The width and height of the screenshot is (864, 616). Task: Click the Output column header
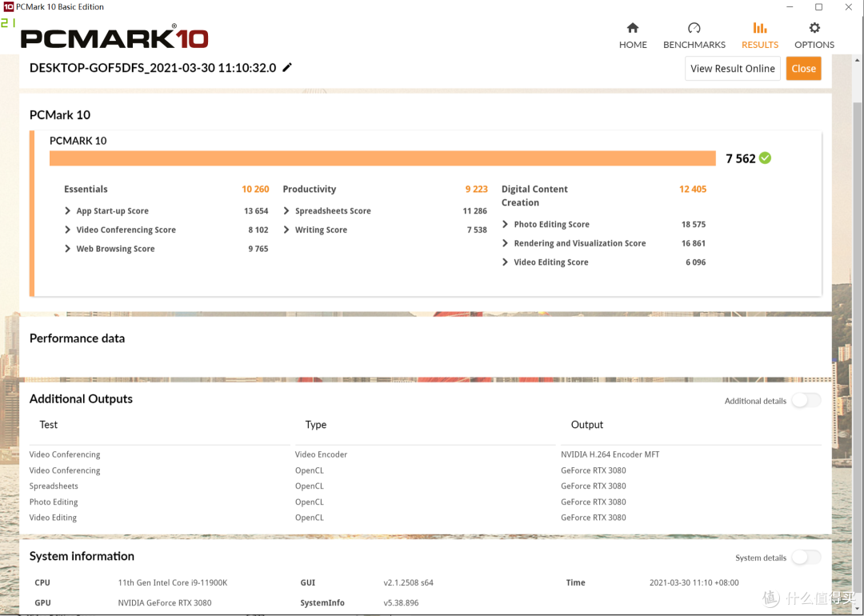[587, 425]
